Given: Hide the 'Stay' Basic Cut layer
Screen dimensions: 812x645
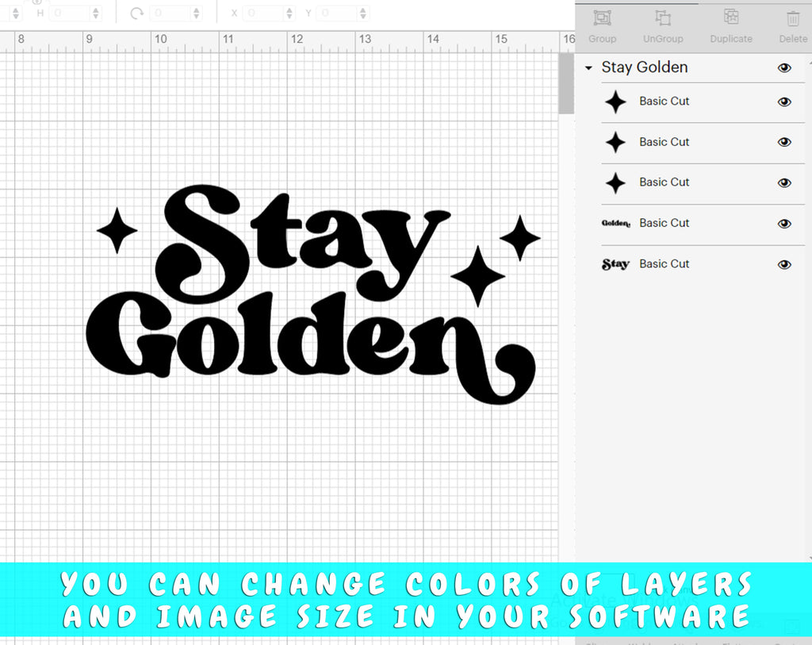Looking at the screenshot, I should pyautogui.click(x=784, y=263).
